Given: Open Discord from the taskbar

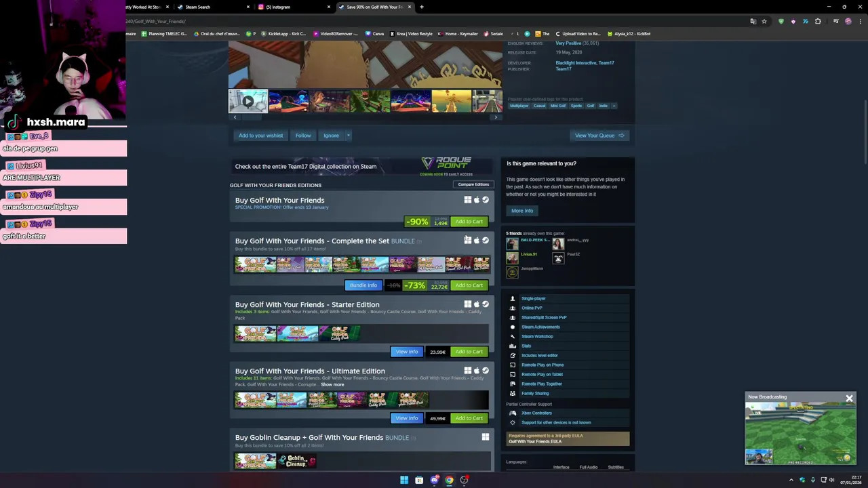Looking at the screenshot, I should pos(434,480).
